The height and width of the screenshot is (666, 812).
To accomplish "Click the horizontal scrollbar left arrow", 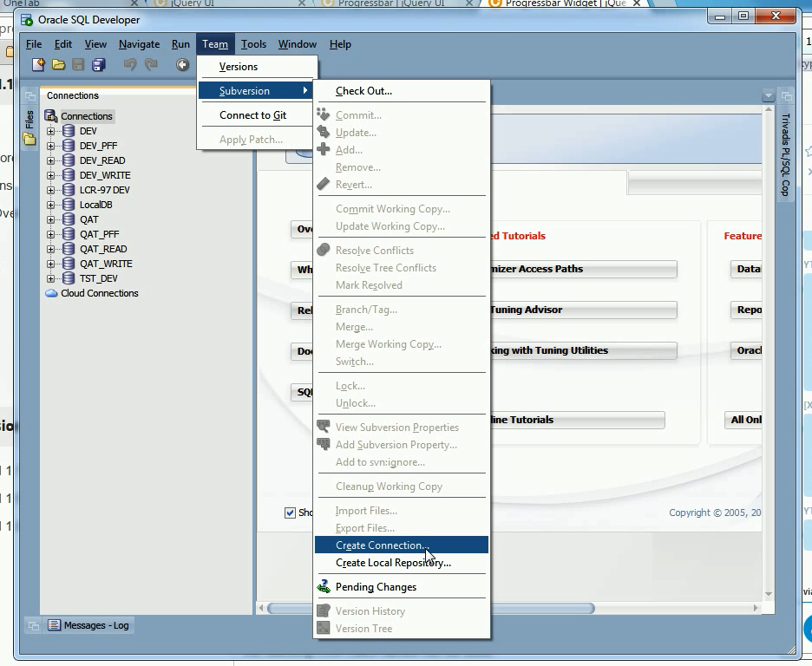I will click(x=261, y=608).
